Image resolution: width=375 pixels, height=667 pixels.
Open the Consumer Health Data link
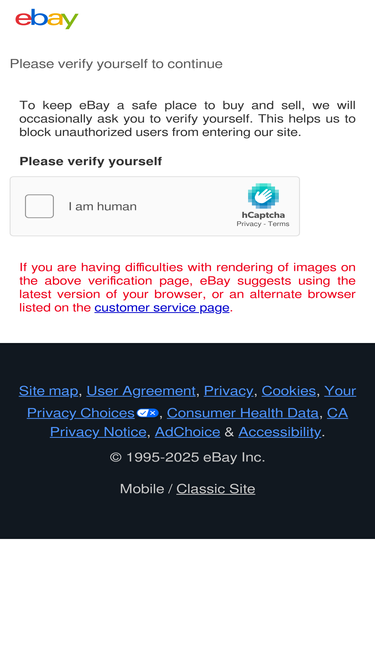click(242, 413)
